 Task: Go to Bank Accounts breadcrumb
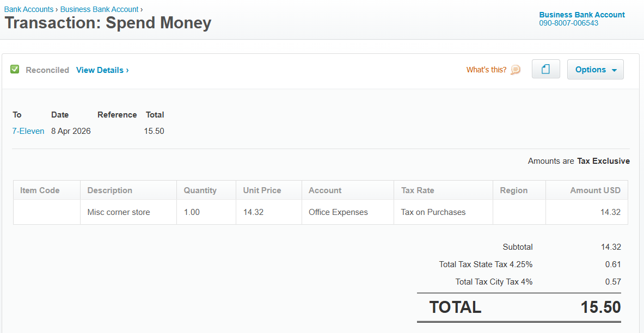pyautogui.click(x=29, y=9)
